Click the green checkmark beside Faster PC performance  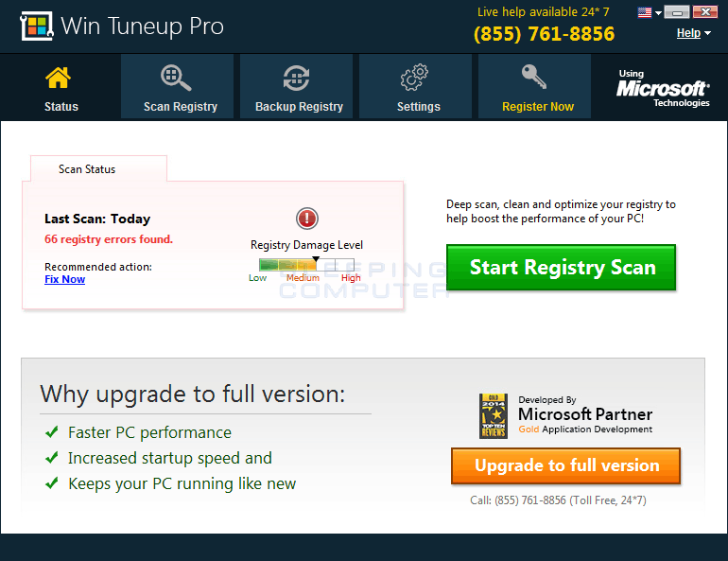pos(52,432)
